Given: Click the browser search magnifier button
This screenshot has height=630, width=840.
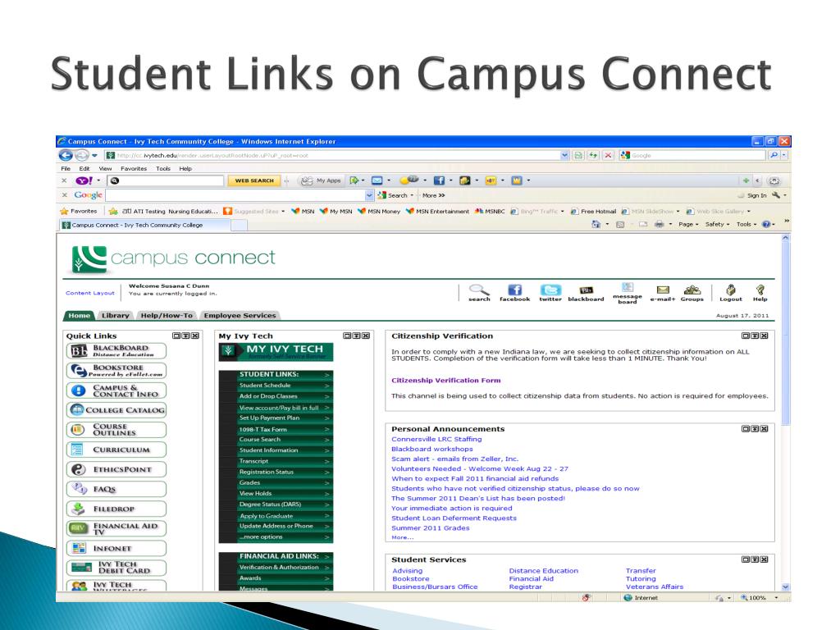Looking at the screenshot, I should pyautogui.click(x=774, y=155).
